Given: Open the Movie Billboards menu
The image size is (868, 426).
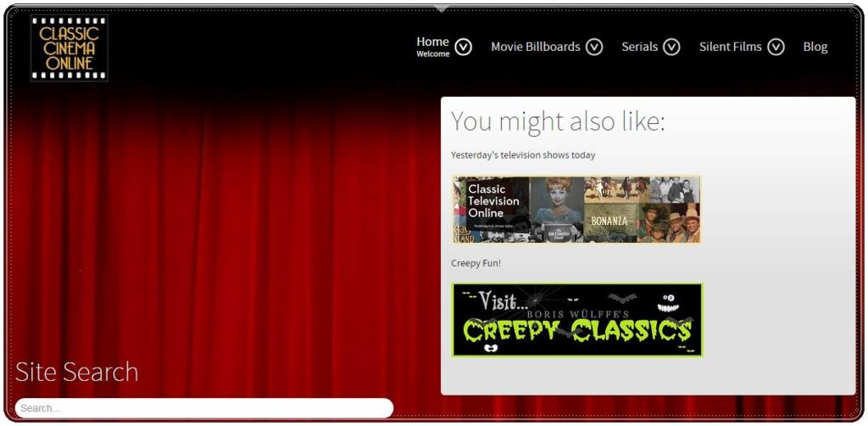Looking at the screenshot, I should (x=536, y=47).
